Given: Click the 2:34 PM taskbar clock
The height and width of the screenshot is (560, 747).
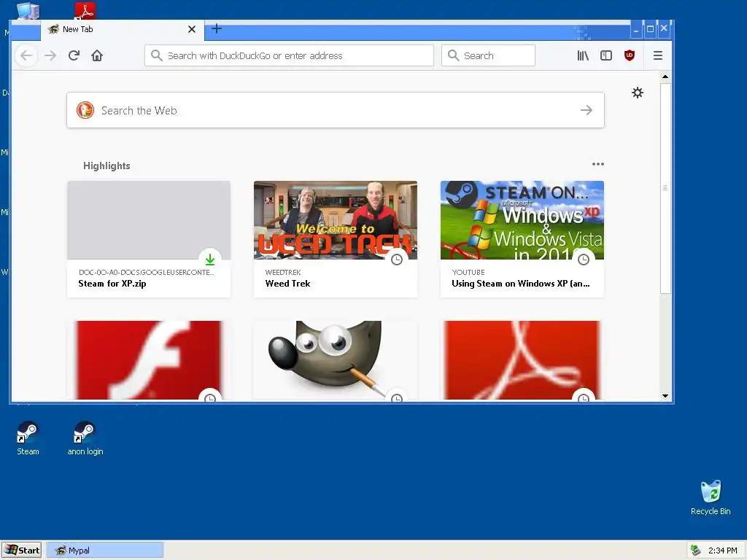Looking at the screenshot, I should [722, 551].
